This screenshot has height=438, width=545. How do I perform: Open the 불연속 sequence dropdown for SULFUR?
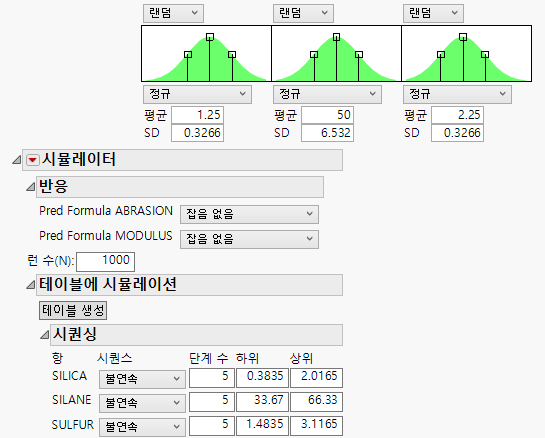[142, 427]
